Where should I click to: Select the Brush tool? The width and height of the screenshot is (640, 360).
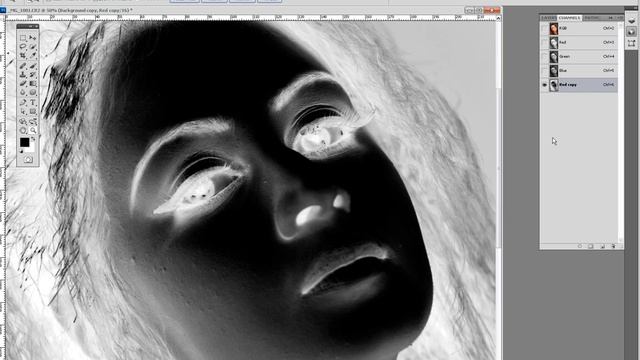click(x=33, y=66)
